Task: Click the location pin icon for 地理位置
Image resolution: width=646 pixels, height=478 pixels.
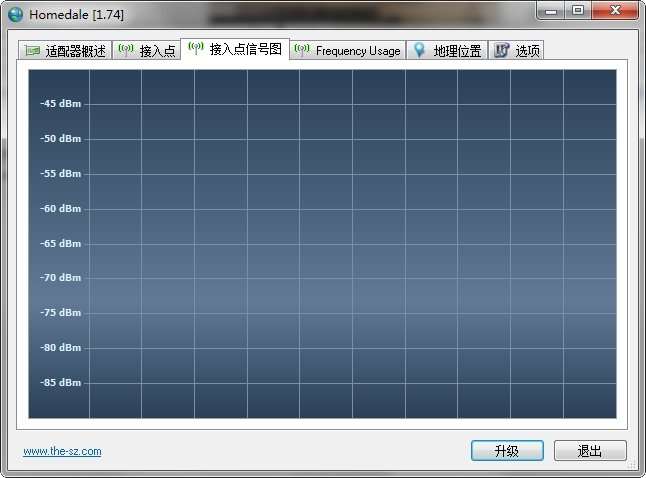Action: [x=419, y=50]
